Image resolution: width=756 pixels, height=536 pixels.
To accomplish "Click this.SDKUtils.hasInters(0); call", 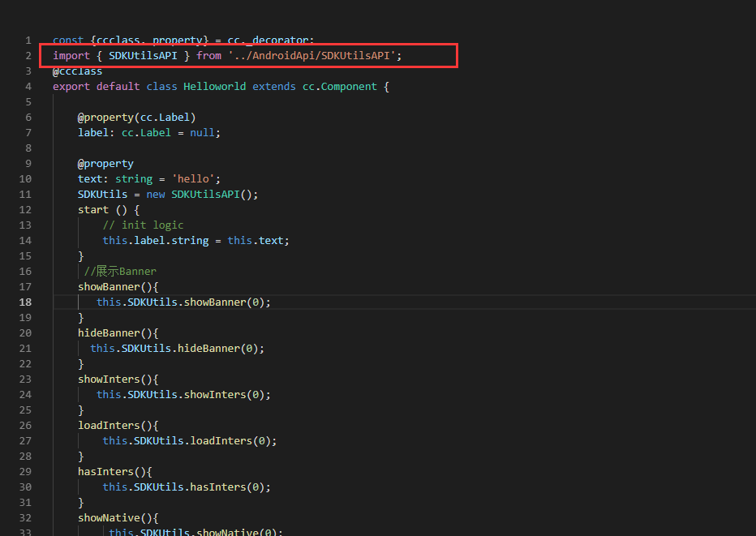I will 187,487.
